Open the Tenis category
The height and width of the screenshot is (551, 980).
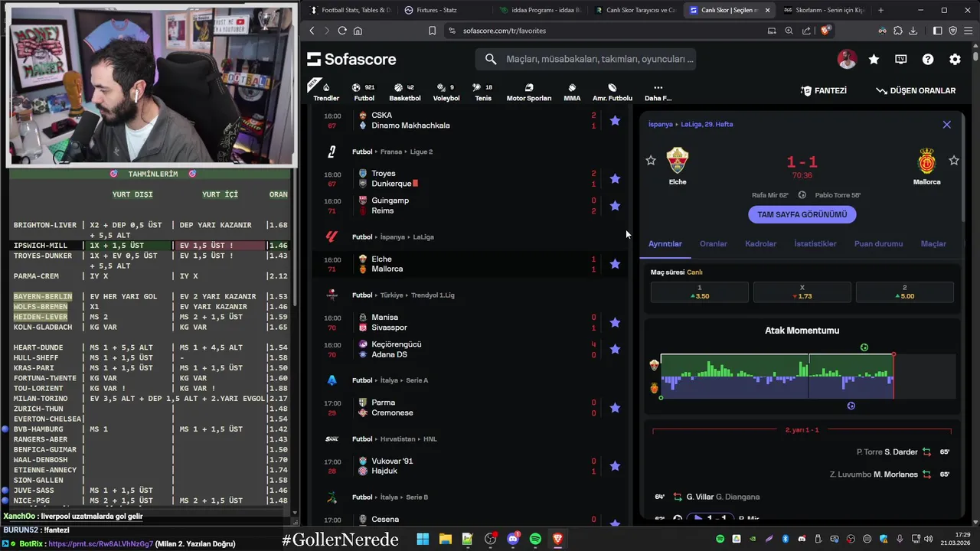pos(483,92)
